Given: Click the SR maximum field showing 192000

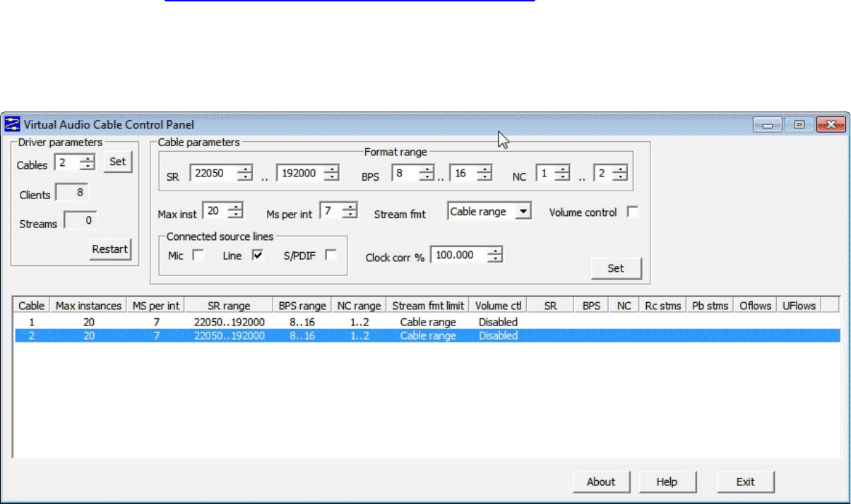Looking at the screenshot, I should pos(302,174).
